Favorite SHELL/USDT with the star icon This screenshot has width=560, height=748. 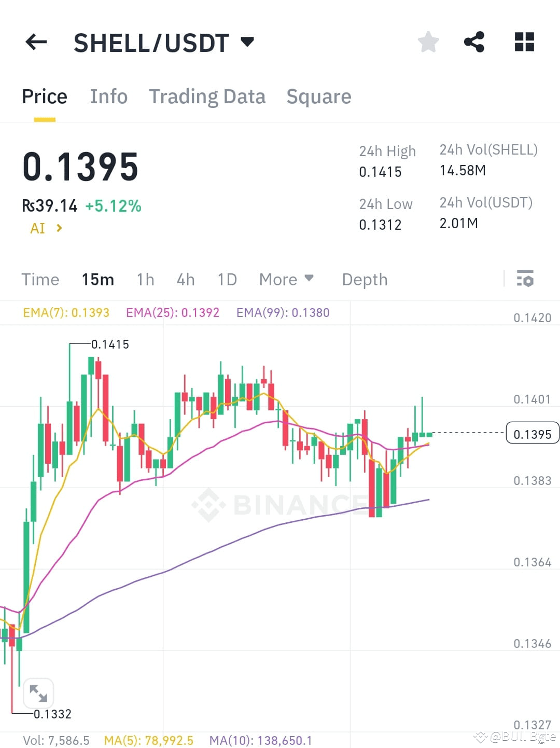[x=428, y=42]
